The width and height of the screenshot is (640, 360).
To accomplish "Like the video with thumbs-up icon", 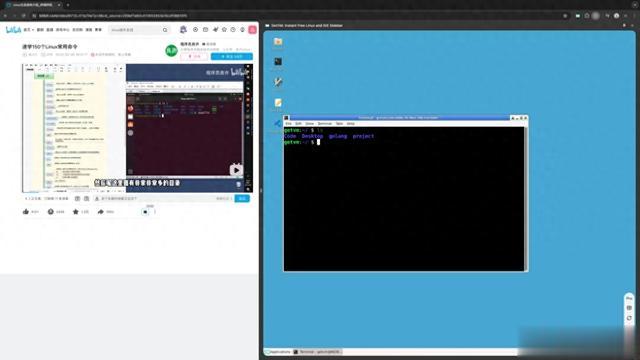I will coord(26,211).
